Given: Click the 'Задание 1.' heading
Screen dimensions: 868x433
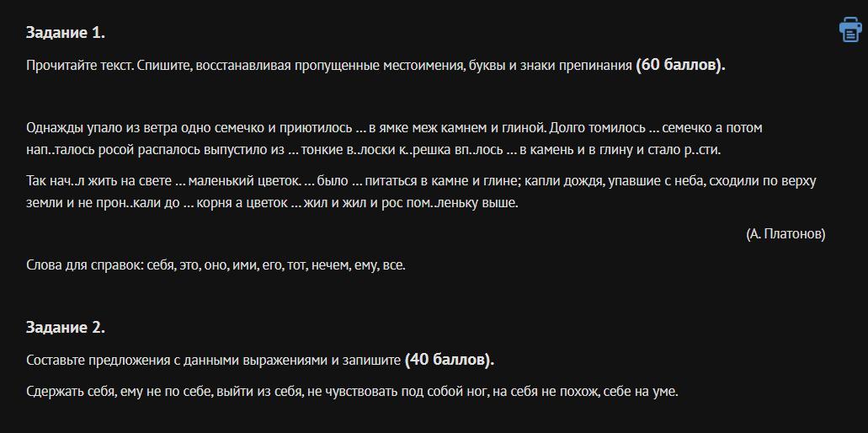Looking at the screenshot, I should point(66,33).
